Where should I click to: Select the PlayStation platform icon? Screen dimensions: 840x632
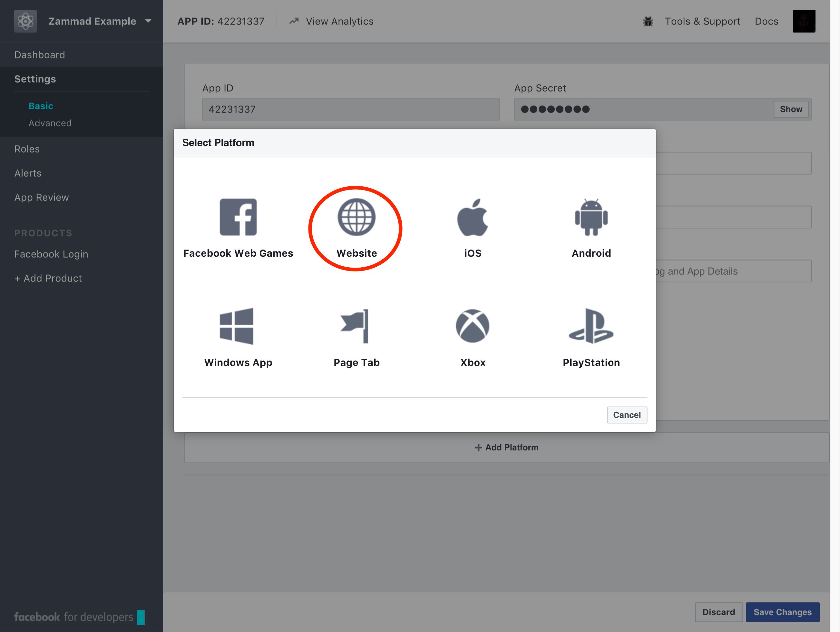pyautogui.click(x=591, y=326)
